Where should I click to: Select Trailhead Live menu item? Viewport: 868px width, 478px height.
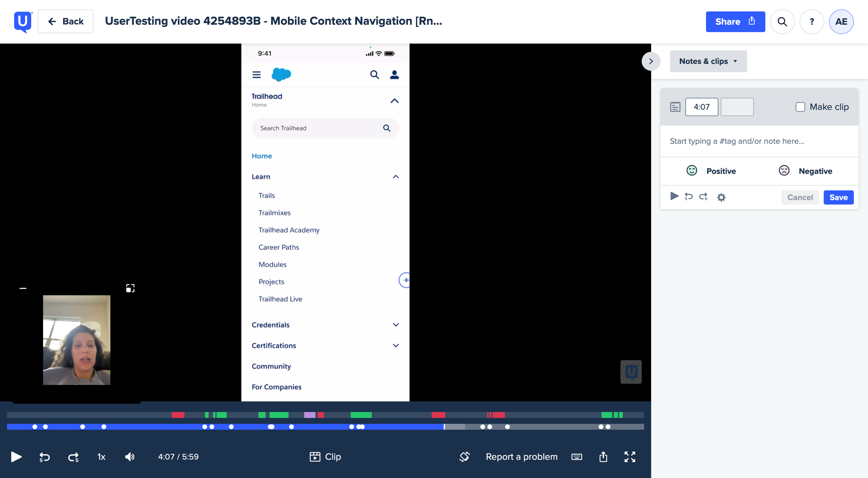coord(280,299)
